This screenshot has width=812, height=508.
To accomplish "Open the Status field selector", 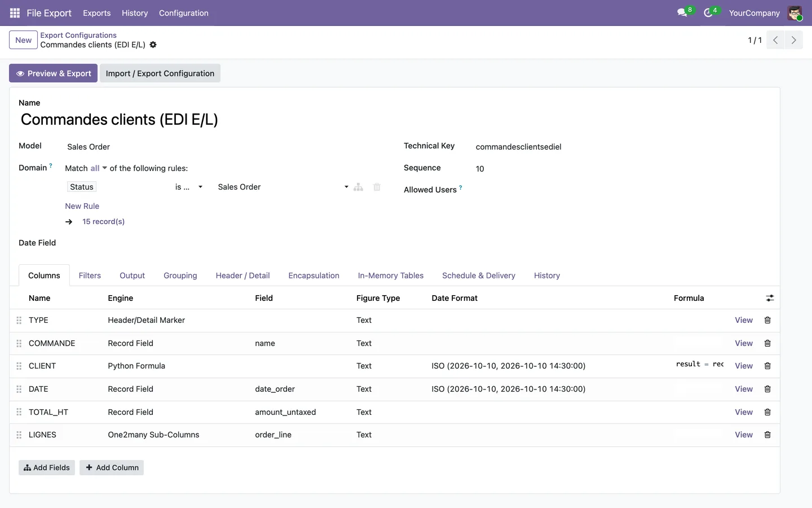I will pos(82,187).
